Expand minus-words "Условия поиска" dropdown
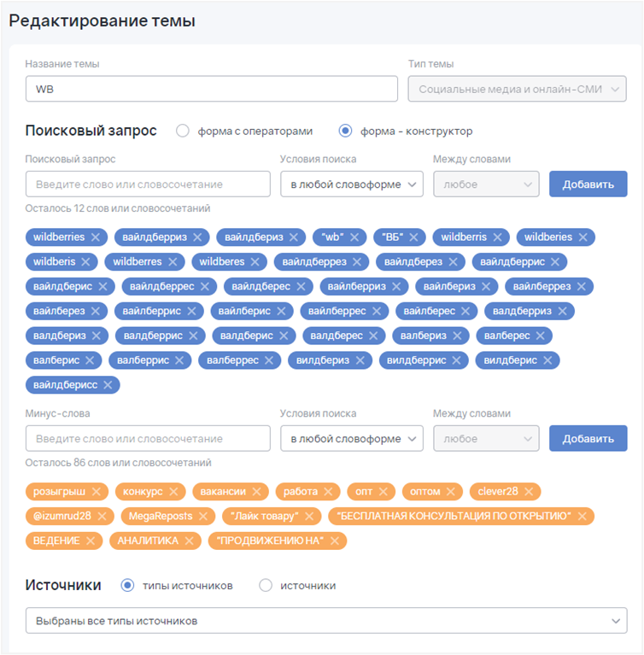Image resolution: width=644 pixels, height=655 pixels. (x=352, y=439)
